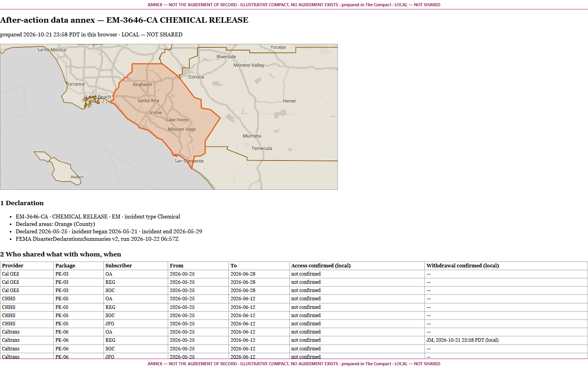Click 'PK-06' in the Caltrans OA row
Screen dimensions: 588x368
(62, 332)
